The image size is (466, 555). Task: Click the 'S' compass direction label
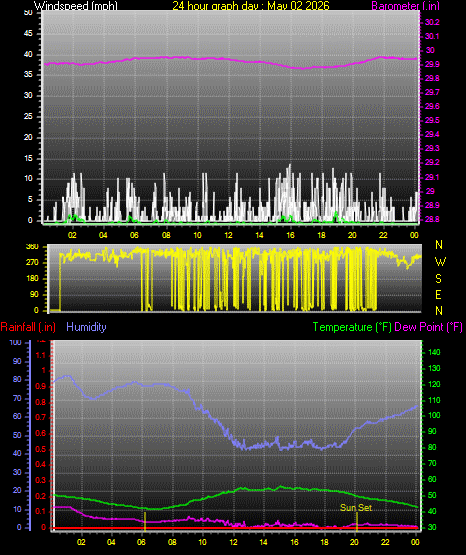point(438,279)
